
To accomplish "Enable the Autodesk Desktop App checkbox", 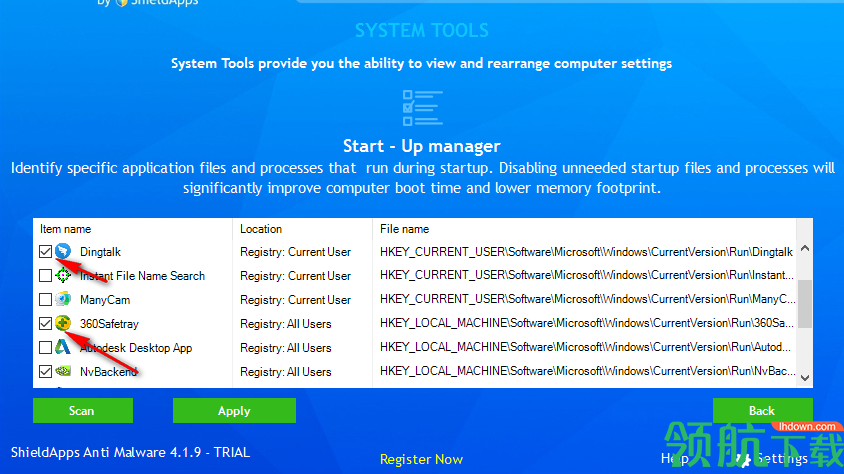I will point(46,348).
